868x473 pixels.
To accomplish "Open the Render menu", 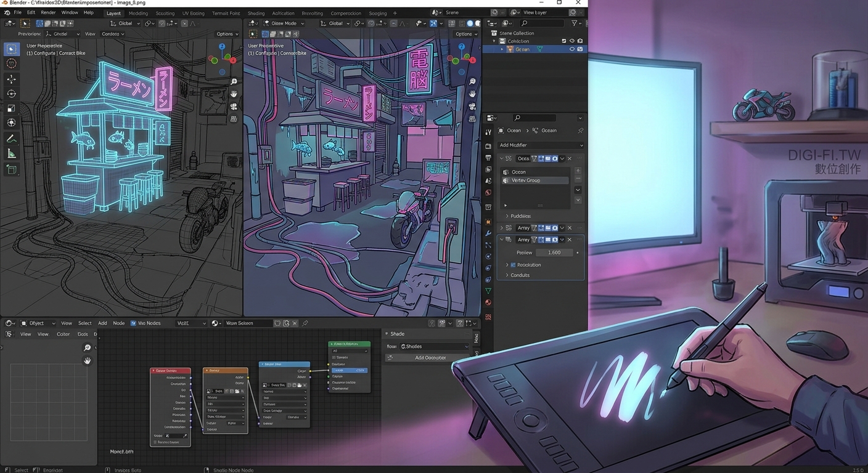I will point(48,12).
